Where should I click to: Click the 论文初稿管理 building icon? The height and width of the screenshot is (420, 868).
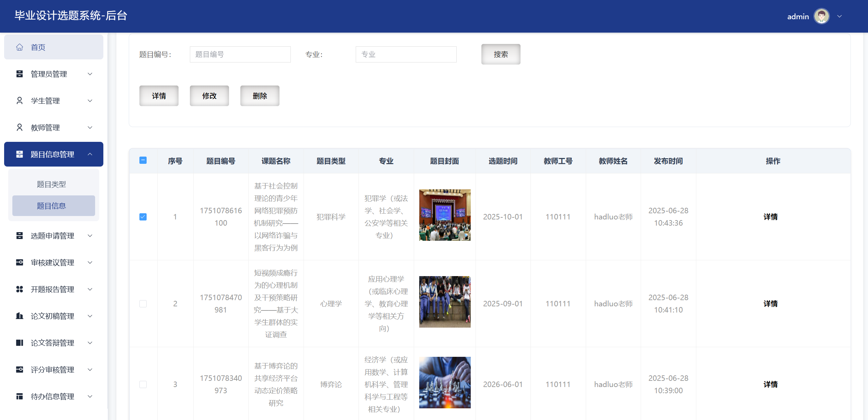[20, 316]
